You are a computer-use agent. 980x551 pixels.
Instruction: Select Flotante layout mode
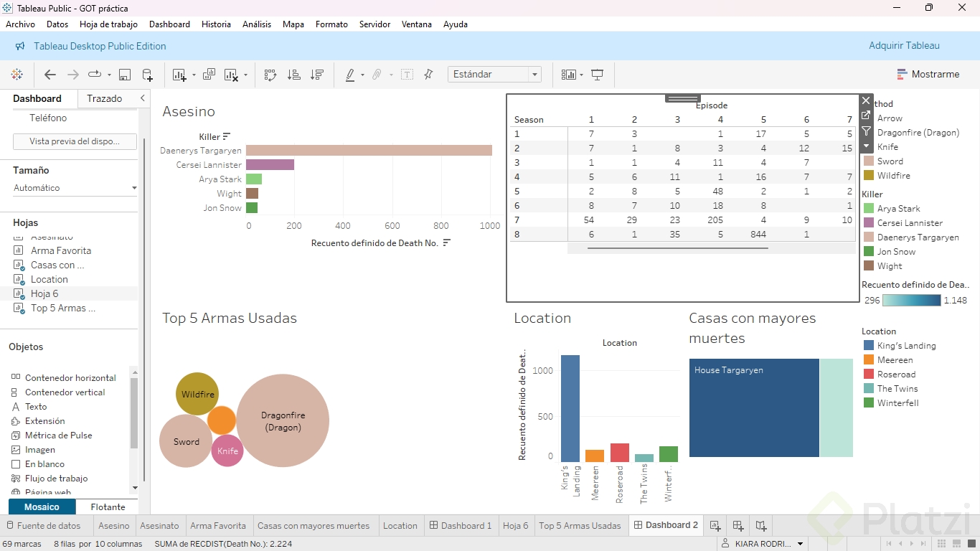coord(108,507)
